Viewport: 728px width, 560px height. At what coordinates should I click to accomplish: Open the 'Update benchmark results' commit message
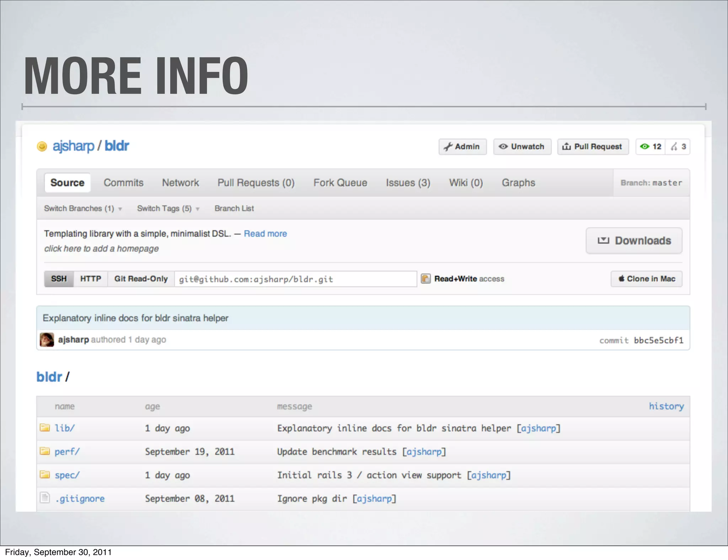point(337,452)
